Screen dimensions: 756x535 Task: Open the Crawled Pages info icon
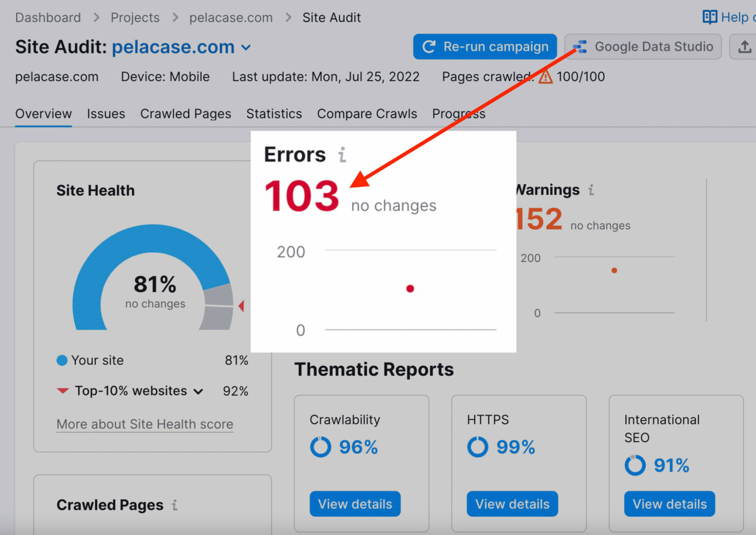(x=174, y=505)
